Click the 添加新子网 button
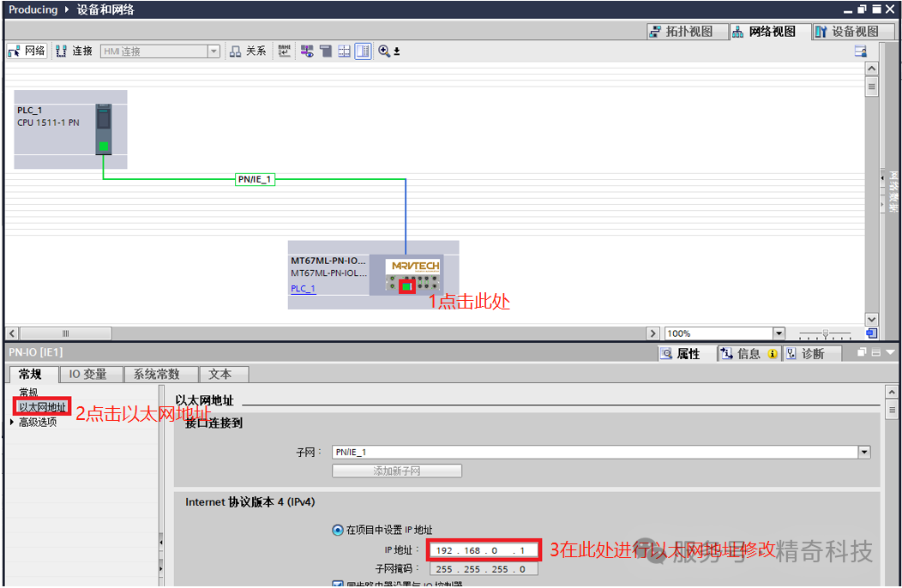Viewport: 902px width, 588px height. pyautogui.click(x=397, y=471)
